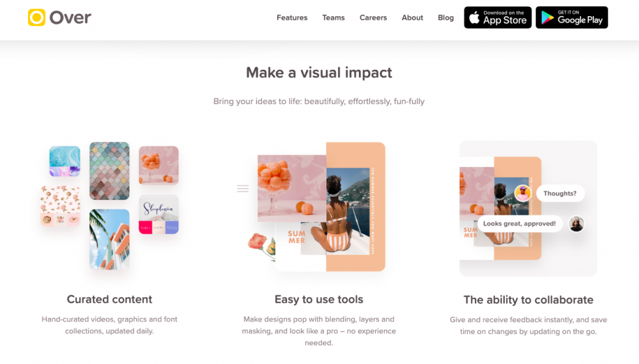Viewport: 639px width, 364px height.
Task: Go to the Teams page
Action: (x=333, y=17)
